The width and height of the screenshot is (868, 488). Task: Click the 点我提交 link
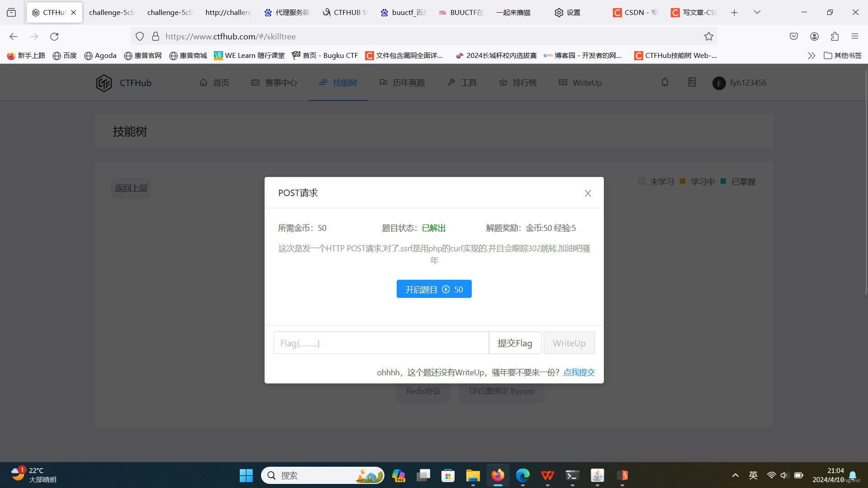point(579,372)
